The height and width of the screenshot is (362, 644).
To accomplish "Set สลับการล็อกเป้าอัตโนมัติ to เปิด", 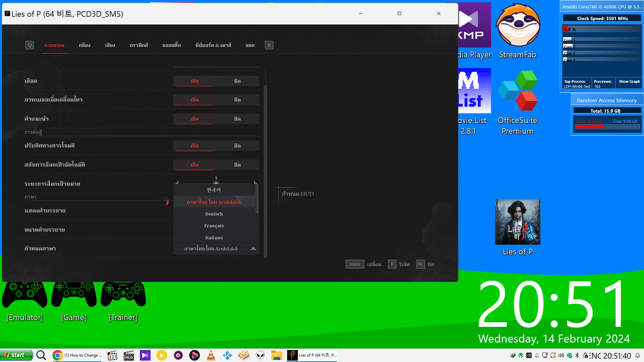I will click(195, 165).
